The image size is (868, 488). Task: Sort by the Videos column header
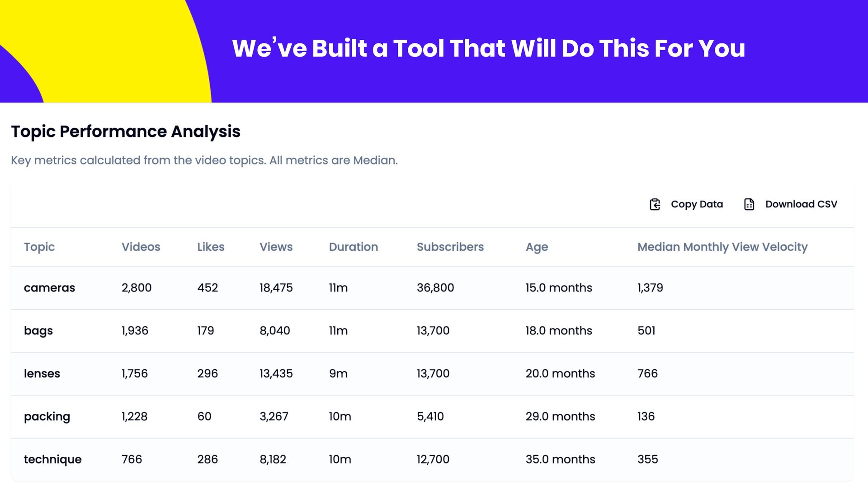point(141,247)
